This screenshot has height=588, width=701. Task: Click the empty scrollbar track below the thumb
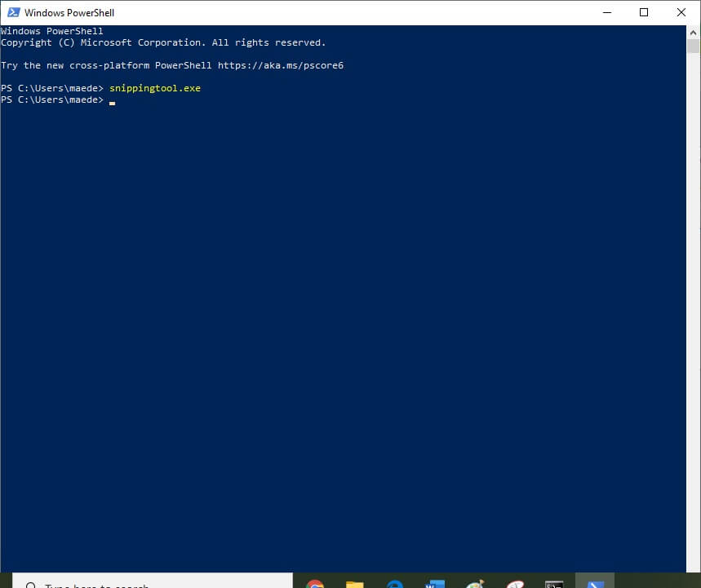[x=693, y=326]
